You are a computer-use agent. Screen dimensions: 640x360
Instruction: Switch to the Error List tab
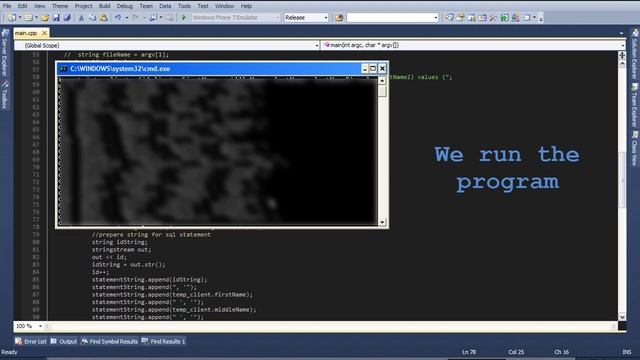pyautogui.click(x=31, y=341)
